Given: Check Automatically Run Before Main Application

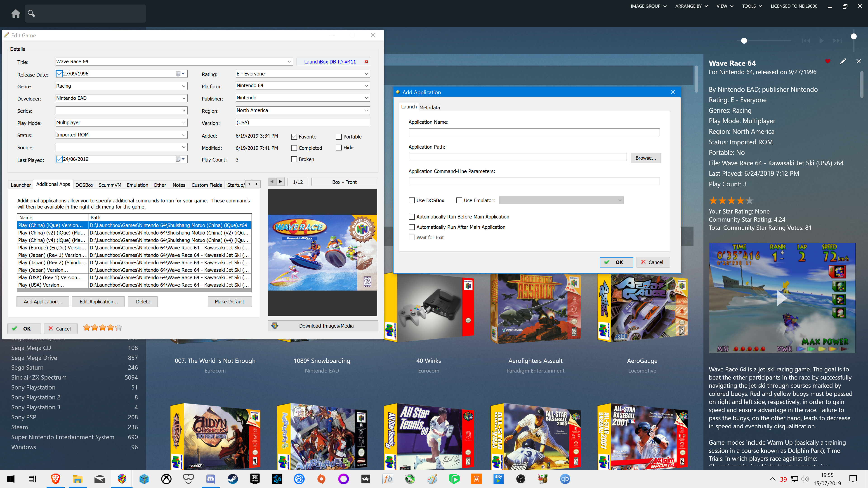Looking at the screenshot, I should coord(412,217).
